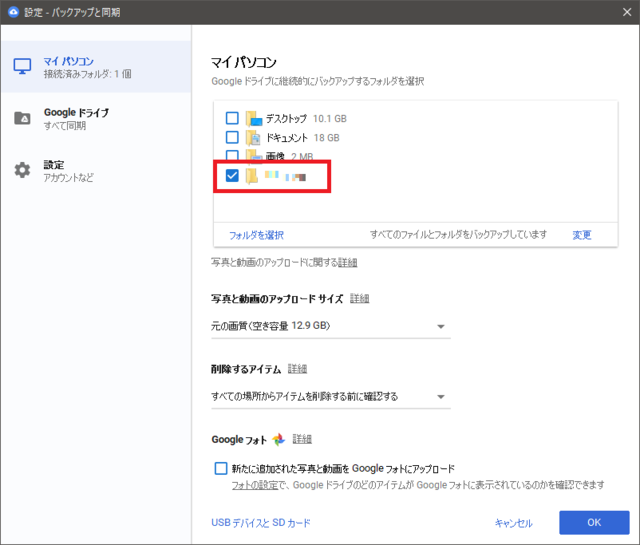This screenshot has width=640, height=545.
Task: Click the gear icon for 設定
Action: tap(22, 170)
